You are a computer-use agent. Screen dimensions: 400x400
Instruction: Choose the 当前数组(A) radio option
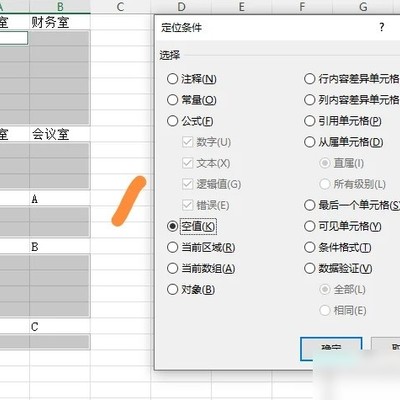pyautogui.click(x=172, y=268)
